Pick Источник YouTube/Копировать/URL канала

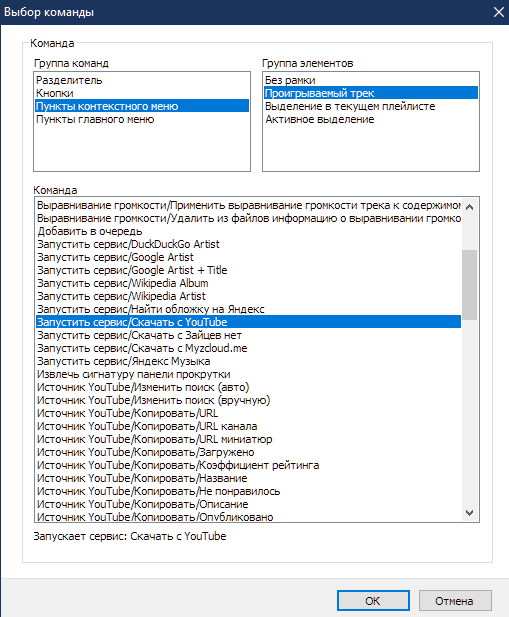[x=249, y=426]
